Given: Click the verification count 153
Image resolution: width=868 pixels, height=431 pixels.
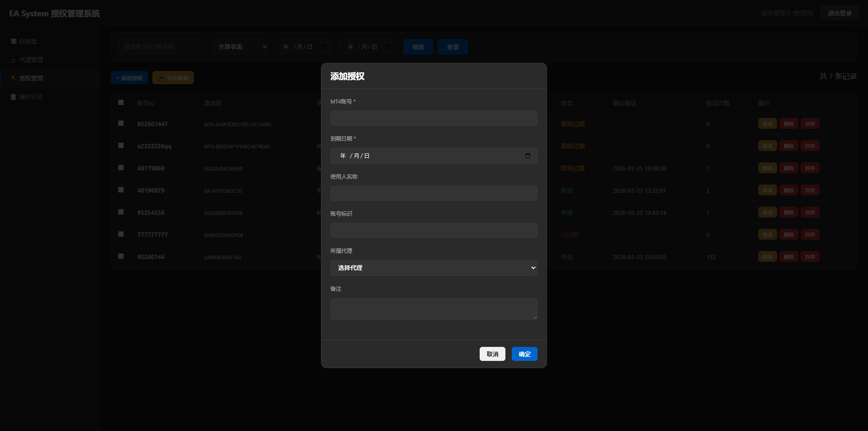Looking at the screenshot, I should click(x=711, y=257).
